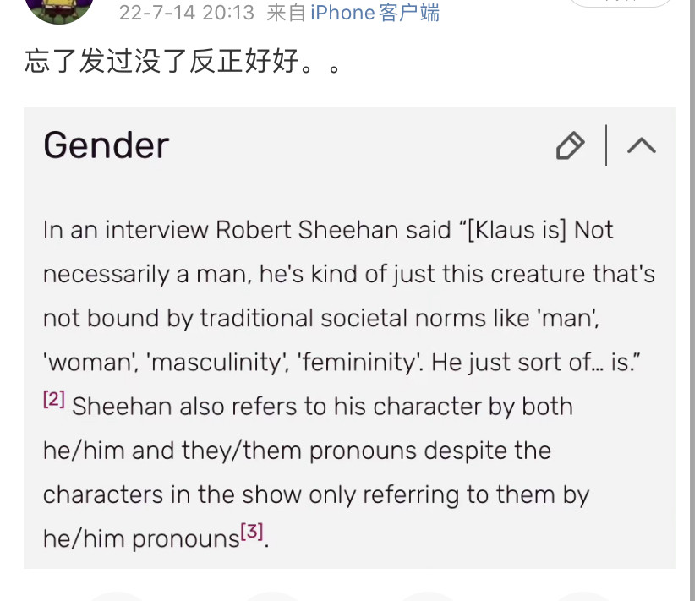Click the third faint round icon at bottom

coord(427,597)
